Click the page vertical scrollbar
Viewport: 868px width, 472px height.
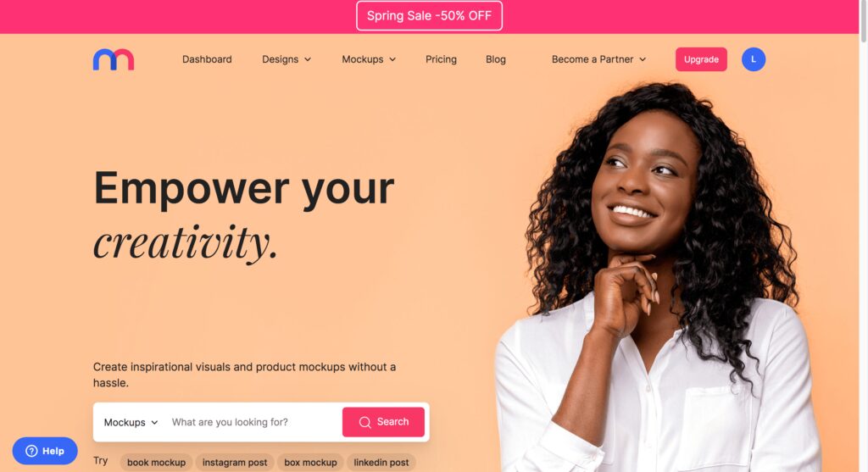tap(863, 236)
